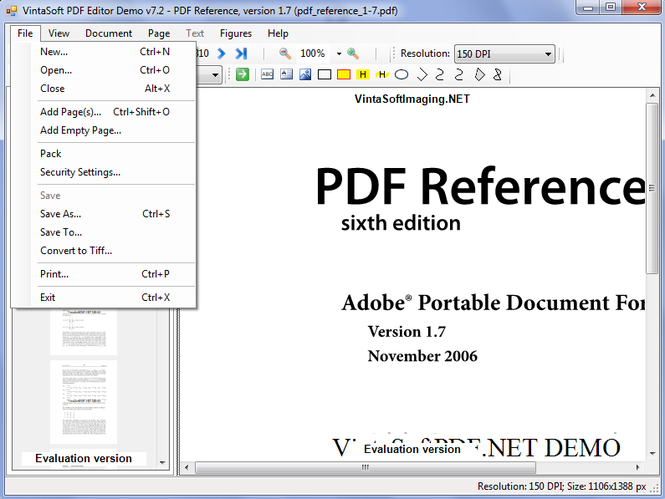Choose Add Page(s)... menu entry

pyautogui.click(x=104, y=112)
